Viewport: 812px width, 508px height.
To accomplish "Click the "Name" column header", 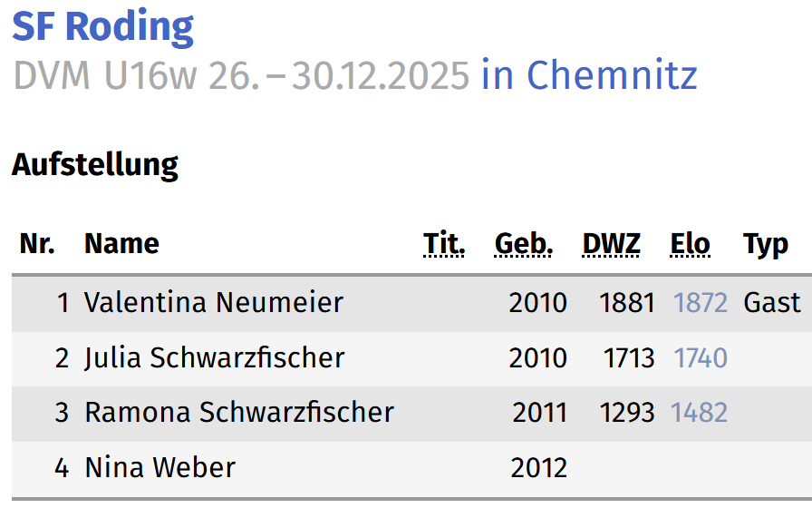I will [x=121, y=244].
